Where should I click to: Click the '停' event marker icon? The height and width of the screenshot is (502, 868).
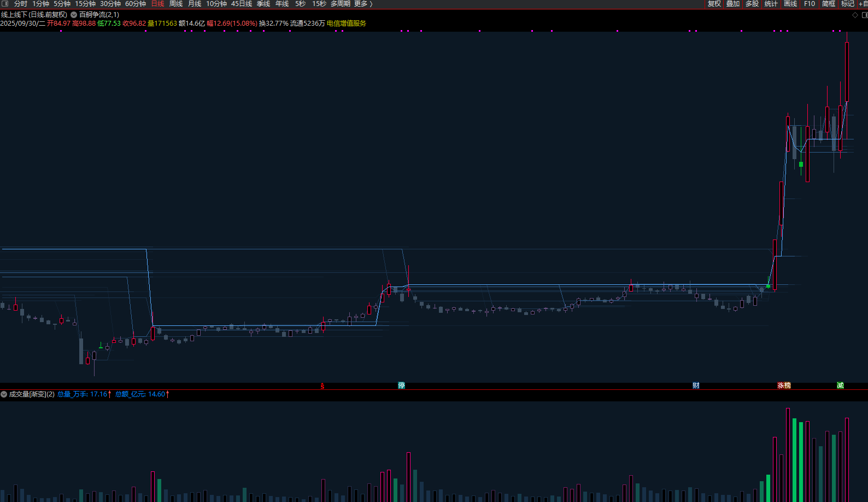pos(402,386)
